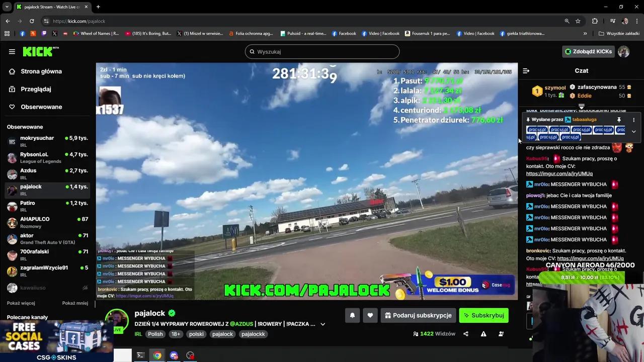
Task: Show more bookmarks with the double chevron
Action: 585,34
